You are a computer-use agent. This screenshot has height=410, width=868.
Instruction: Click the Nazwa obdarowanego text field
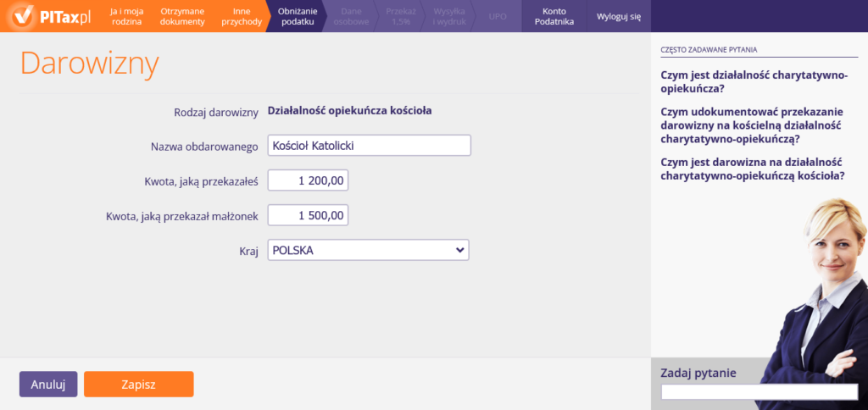[368, 146]
